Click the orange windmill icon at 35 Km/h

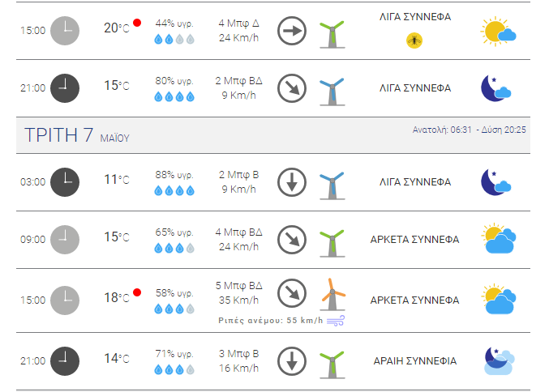(x=332, y=295)
